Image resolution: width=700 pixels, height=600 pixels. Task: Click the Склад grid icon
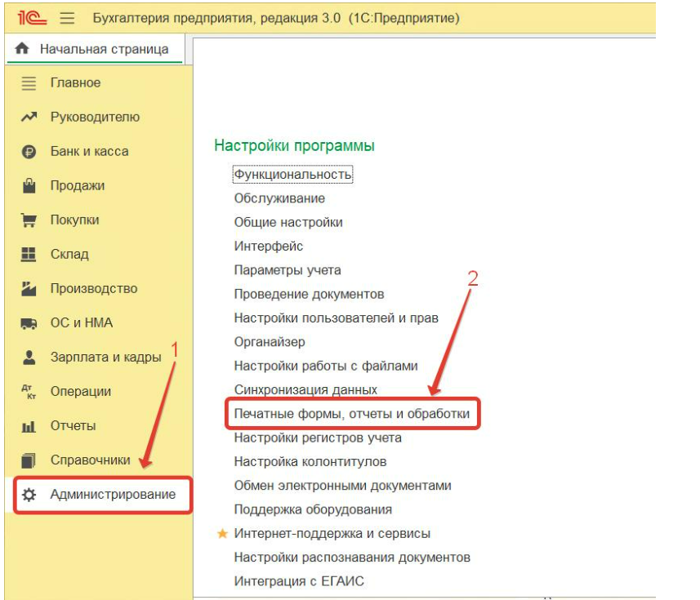click(x=29, y=254)
